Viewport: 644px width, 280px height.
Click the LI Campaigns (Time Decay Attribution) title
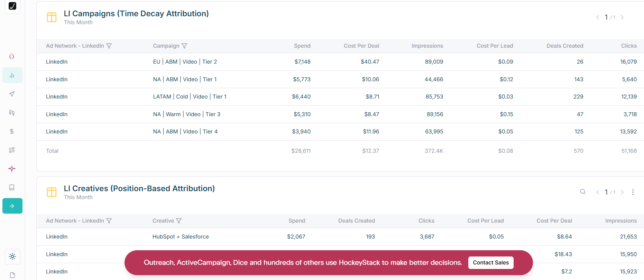[136, 13]
